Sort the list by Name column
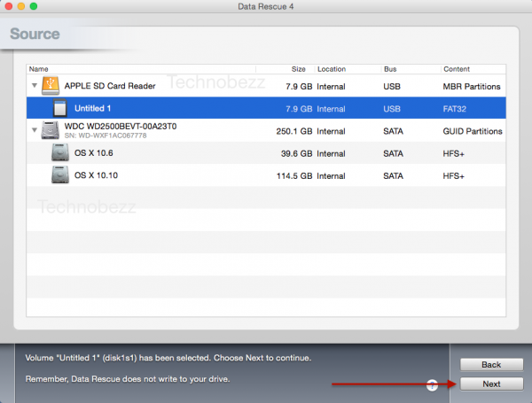The image size is (532, 403). [133, 68]
